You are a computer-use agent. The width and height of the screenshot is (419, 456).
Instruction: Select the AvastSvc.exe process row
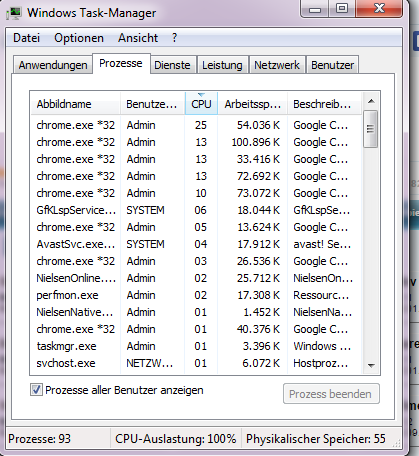(x=196, y=244)
